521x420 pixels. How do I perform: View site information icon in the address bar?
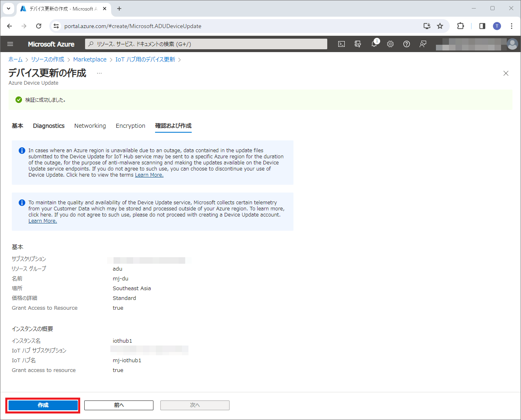tap(57, 26)
